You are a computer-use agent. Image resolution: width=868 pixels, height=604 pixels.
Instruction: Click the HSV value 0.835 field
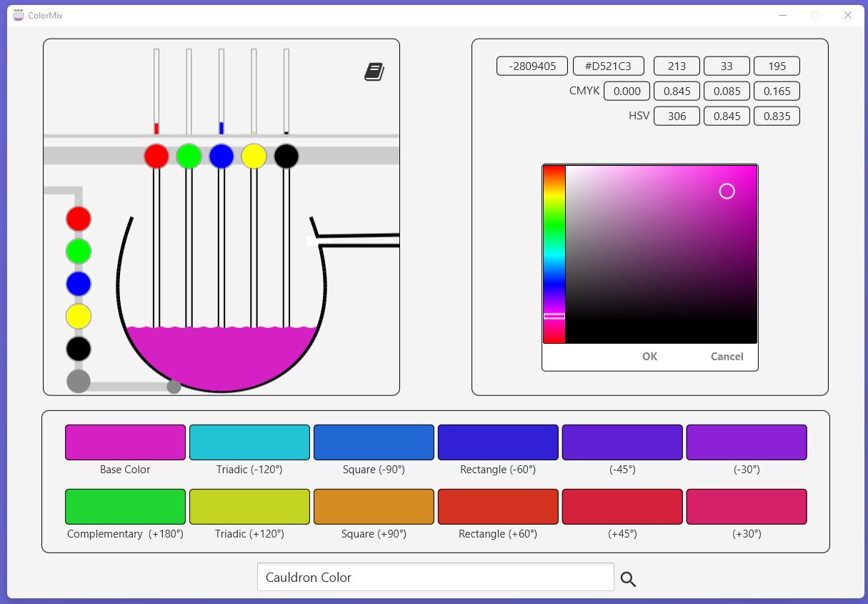point(777,116)
